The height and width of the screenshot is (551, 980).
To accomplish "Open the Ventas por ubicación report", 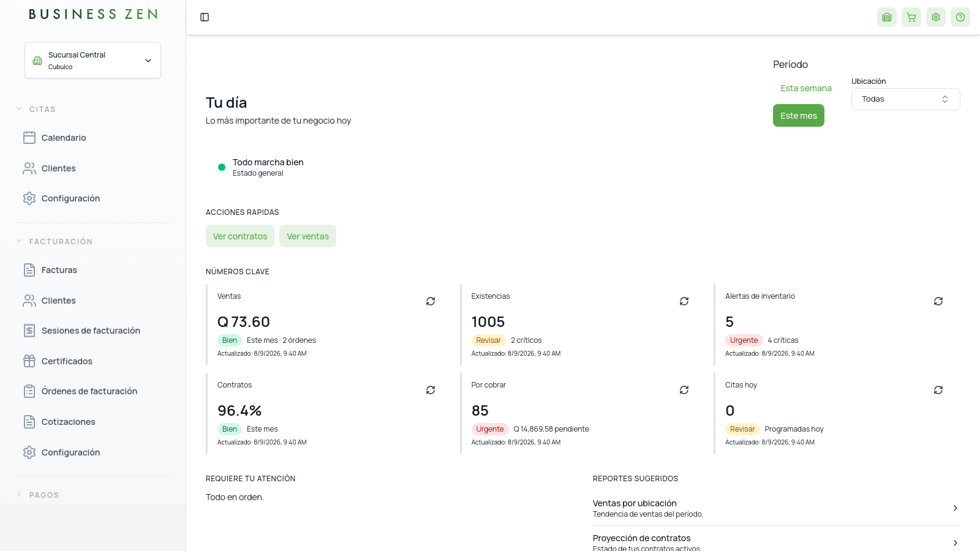I will 776,508.
